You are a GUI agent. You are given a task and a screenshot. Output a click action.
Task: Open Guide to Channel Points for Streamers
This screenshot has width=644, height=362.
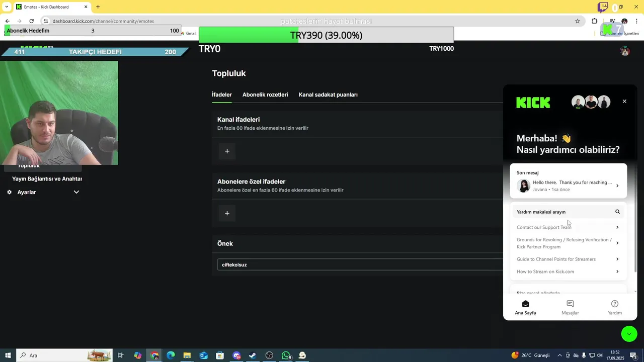click(x=569, y=259)
